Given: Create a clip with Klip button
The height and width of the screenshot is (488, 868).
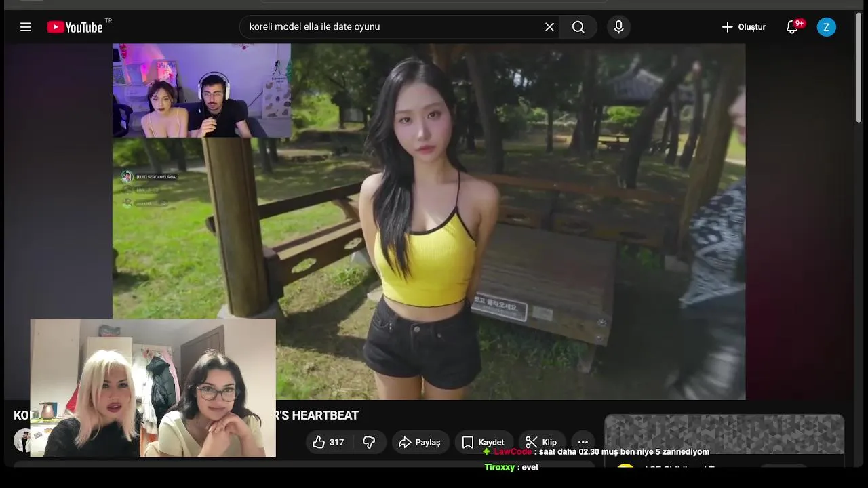Looking at the screenshot, I should click(x=542, y=442).
